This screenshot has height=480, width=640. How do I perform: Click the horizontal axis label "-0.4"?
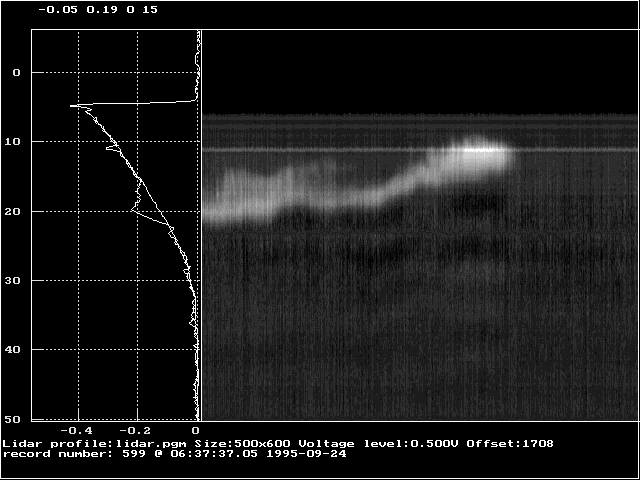[76, 431]
